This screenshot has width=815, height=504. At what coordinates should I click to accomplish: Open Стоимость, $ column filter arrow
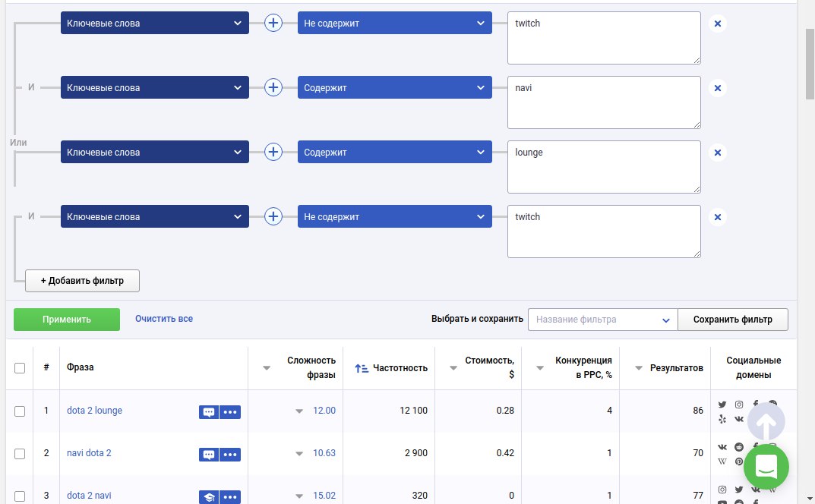(x=453, y=368)
